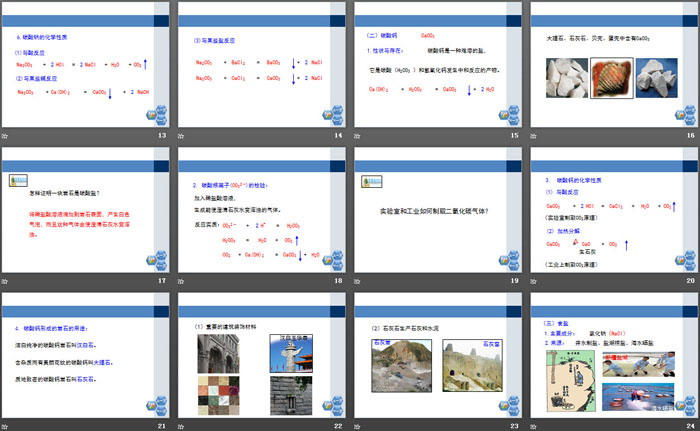Click the sea salt field photo on slide 24

pos(638,397)
